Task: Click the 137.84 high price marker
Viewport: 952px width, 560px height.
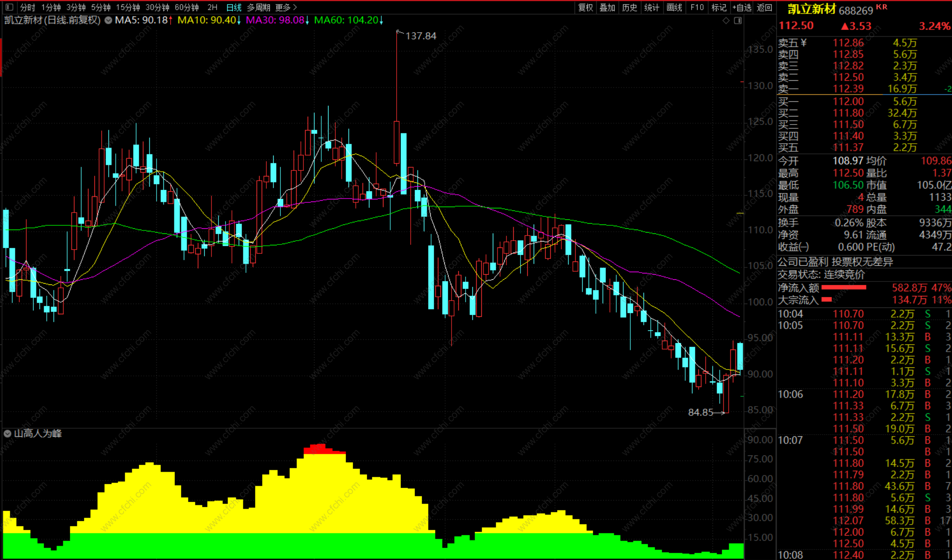Action: coord(420,36)
